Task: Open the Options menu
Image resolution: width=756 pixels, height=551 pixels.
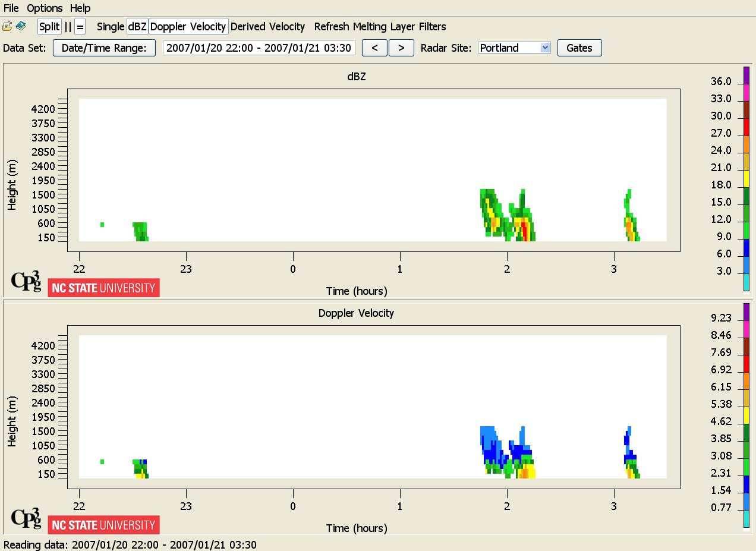Action: point(45,8)
